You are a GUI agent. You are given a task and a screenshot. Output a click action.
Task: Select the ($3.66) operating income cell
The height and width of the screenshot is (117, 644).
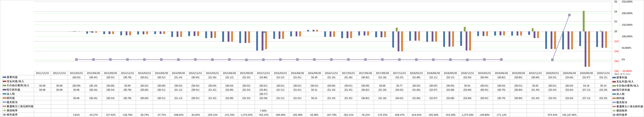pos(569,77)
